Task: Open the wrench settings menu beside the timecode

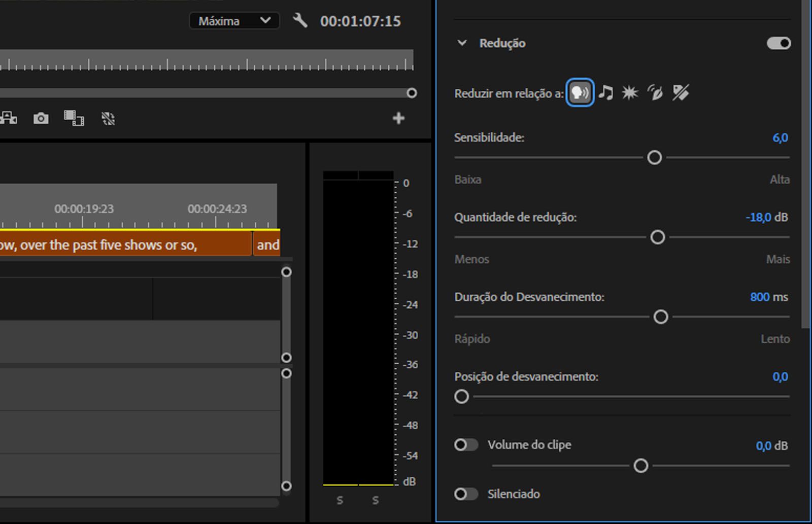Action: coord(300,20)
